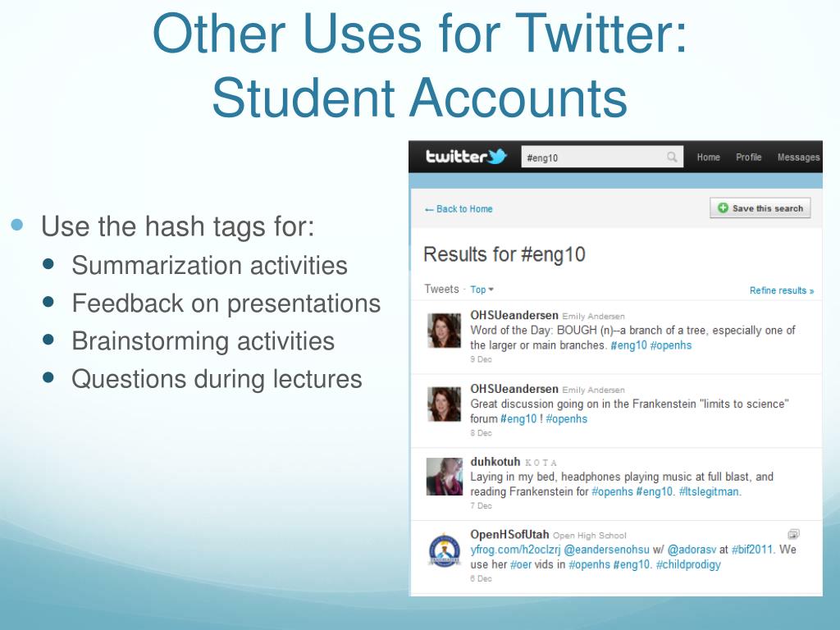Open OpenHSofUtah username link

coord(509,535)
